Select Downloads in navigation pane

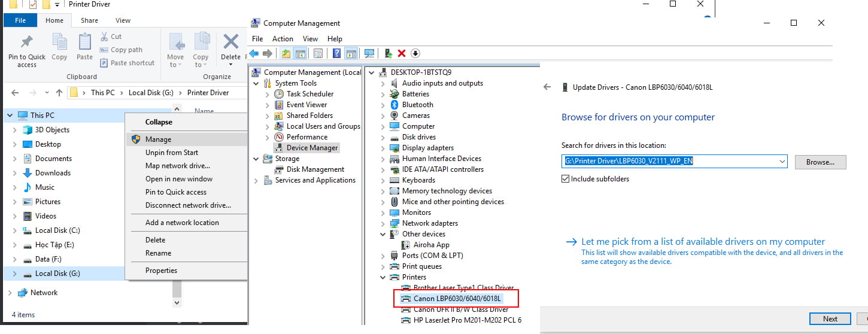point(53,173)
